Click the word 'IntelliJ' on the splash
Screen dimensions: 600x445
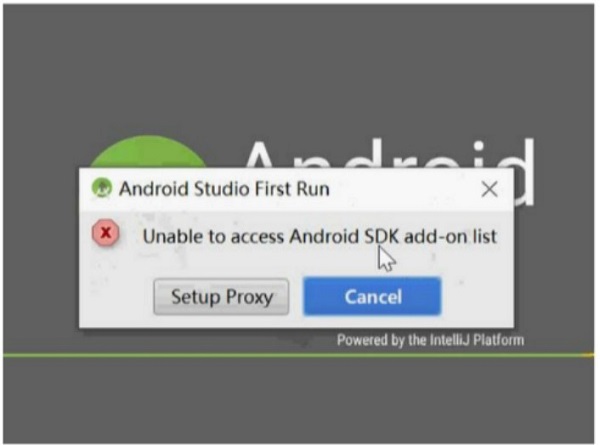[x=450, y=340]
